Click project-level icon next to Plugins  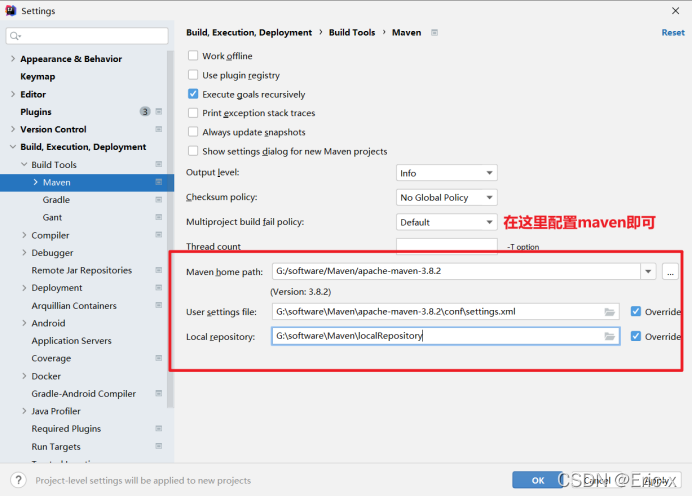159,112
